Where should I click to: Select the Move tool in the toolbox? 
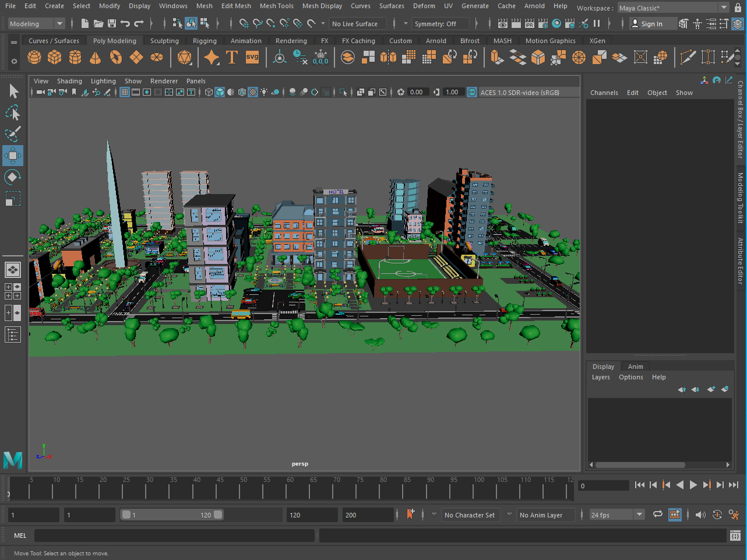[x=13, y=156]
